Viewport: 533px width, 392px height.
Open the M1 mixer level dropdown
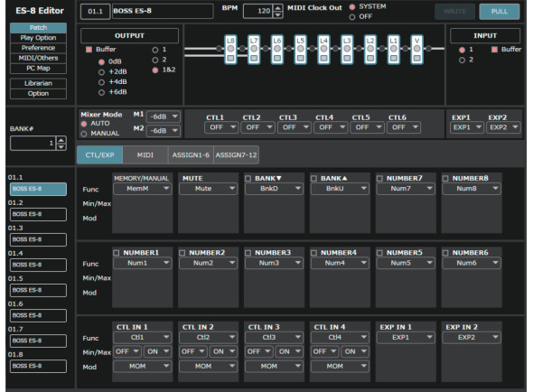click(x=164, y=117)
